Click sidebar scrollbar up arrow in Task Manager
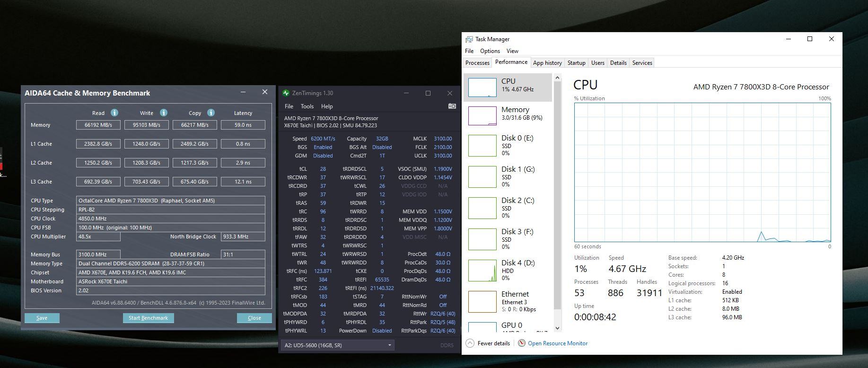 [557, 78]
